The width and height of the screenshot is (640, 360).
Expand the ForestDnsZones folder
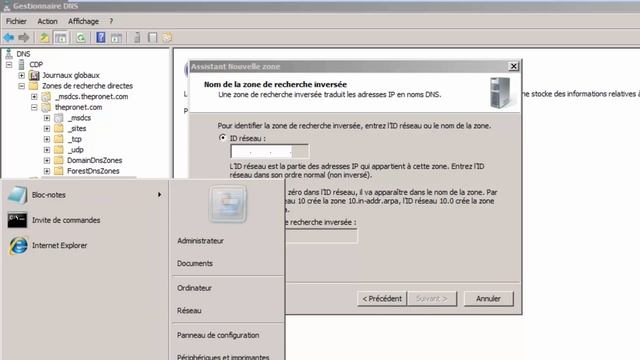pyautogui.click(x=47, y=171)
